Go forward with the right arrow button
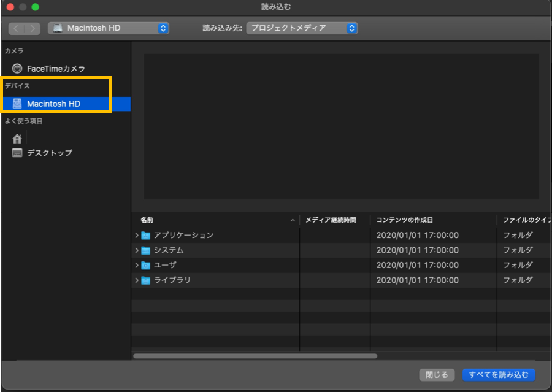The width and height of the screenshot is (552, 392). 33,28
